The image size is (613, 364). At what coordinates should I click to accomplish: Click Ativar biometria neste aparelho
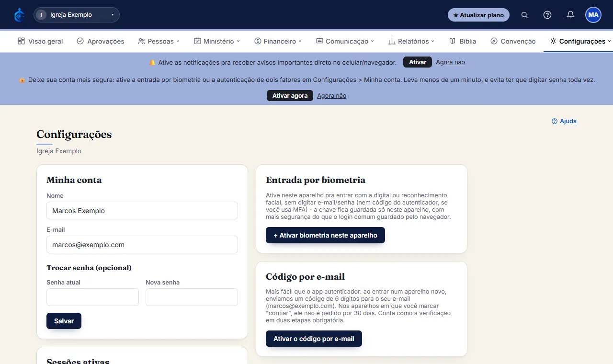coord(325,235)
